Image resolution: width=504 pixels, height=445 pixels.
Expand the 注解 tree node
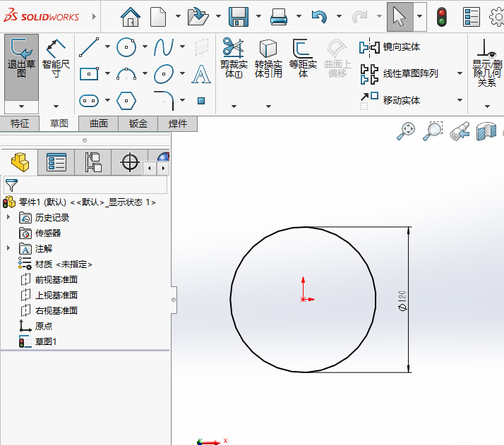(8, 249)
